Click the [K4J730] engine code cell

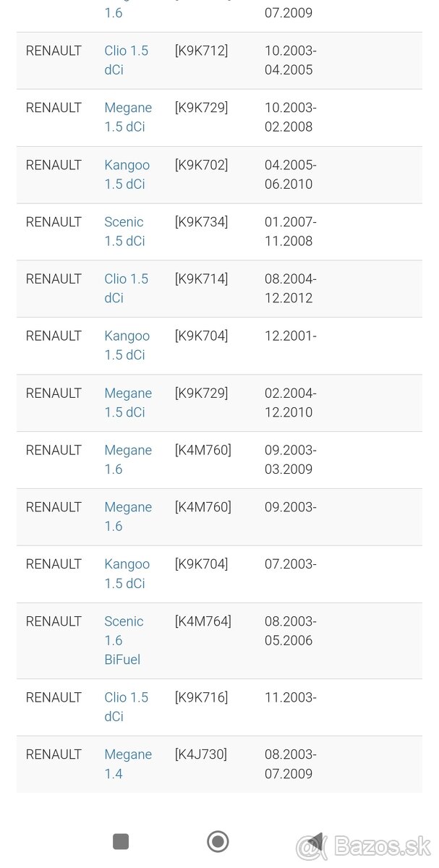[200, 754]
